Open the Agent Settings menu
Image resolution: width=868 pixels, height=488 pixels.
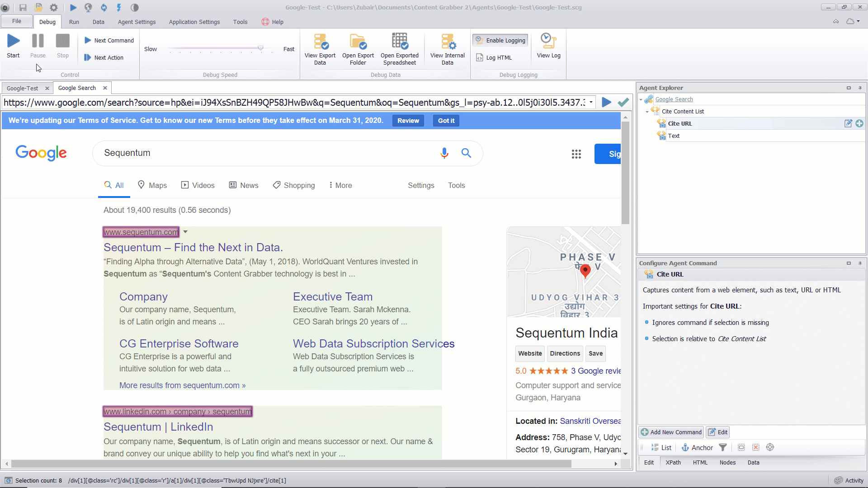tap(137, 22)
